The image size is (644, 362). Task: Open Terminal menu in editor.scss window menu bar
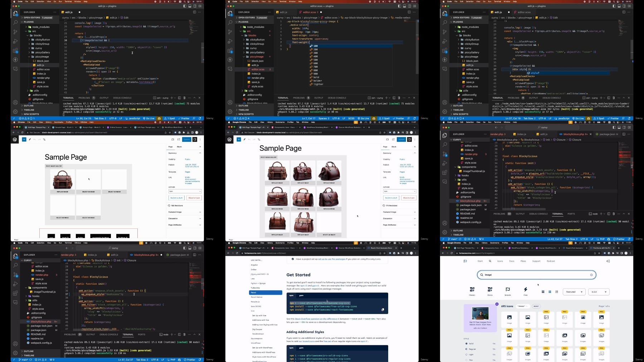coord(283,1)
